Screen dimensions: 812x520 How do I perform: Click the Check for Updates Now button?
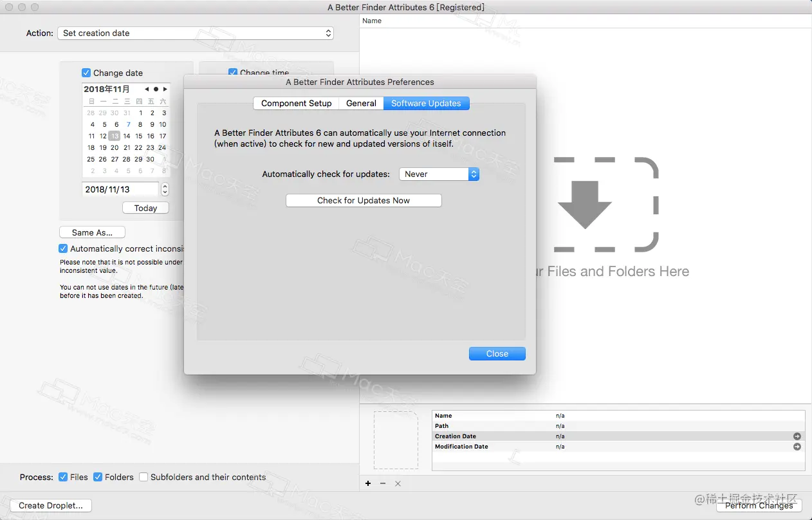pyautogui.click(x=364, y=200)
